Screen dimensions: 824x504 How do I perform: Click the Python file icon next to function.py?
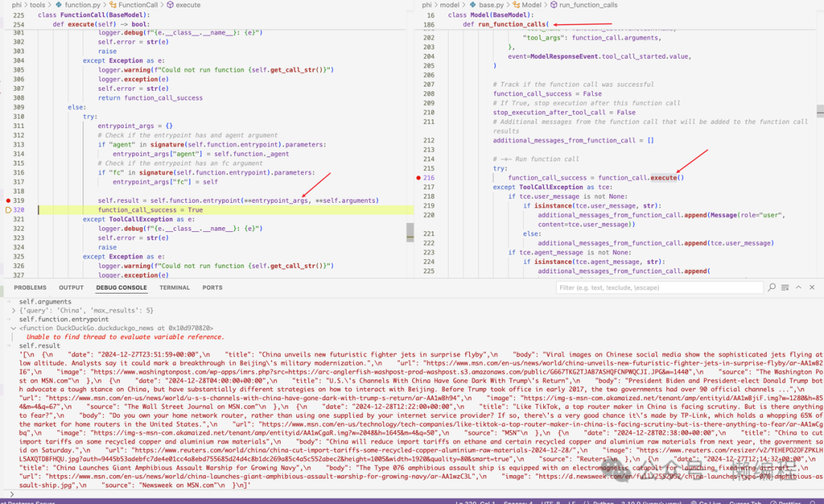click(58, 5)
